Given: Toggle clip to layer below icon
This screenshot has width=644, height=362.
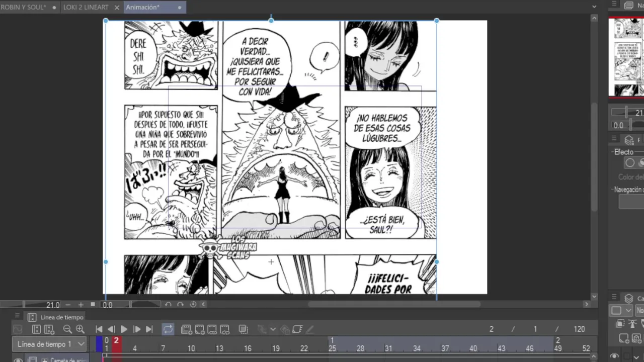Looking at the screenshot, I should click(x=621, y=323).
